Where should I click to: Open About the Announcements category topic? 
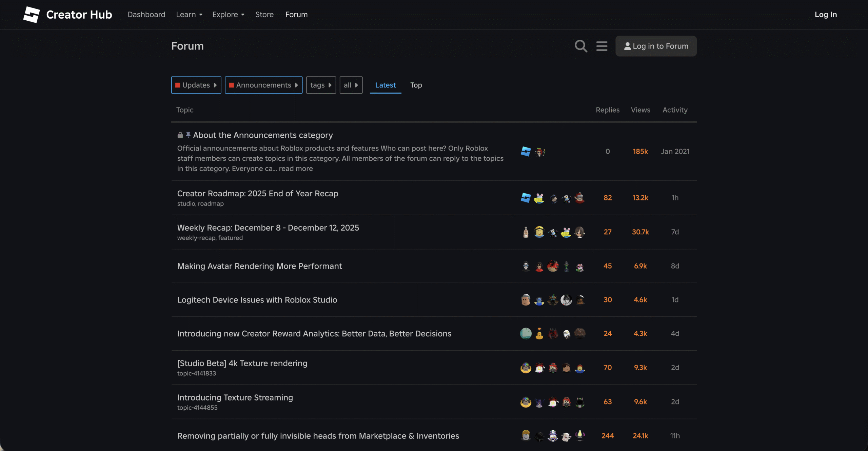[263, 135]
